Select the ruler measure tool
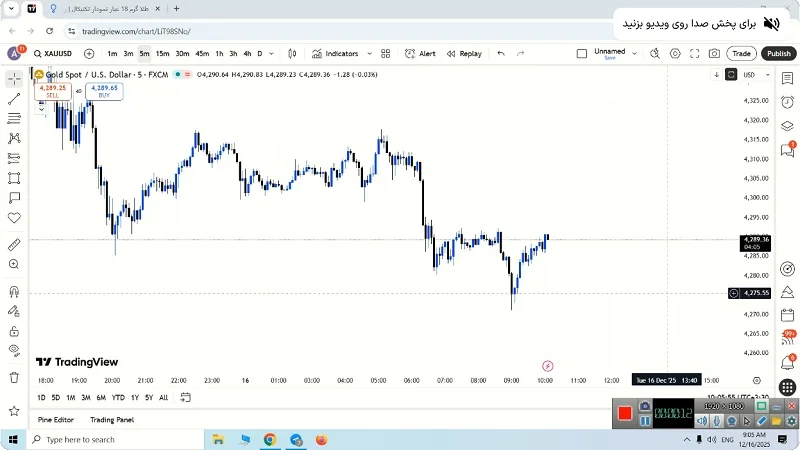 [x=14, y=244]
